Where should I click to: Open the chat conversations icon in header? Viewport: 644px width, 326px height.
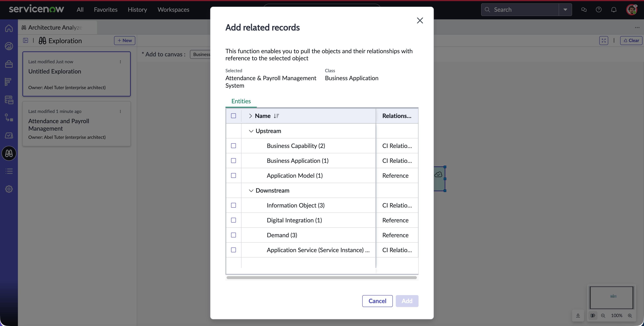coord(584,10)
